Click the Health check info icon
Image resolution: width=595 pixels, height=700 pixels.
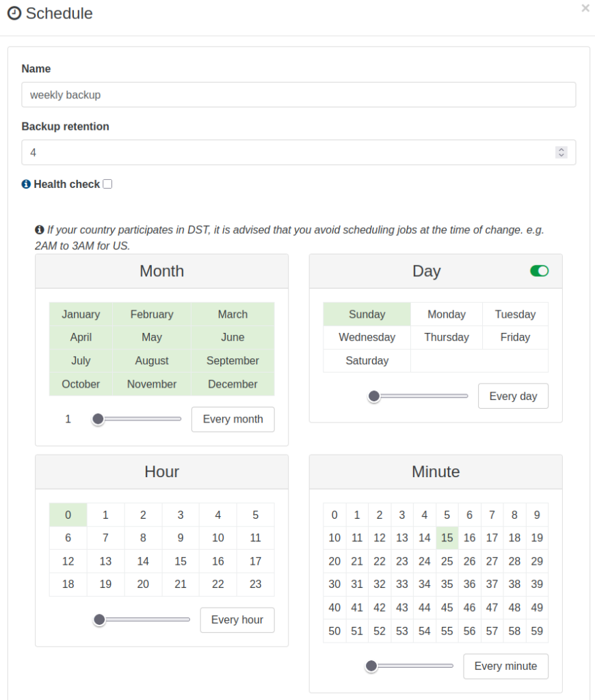26,184
